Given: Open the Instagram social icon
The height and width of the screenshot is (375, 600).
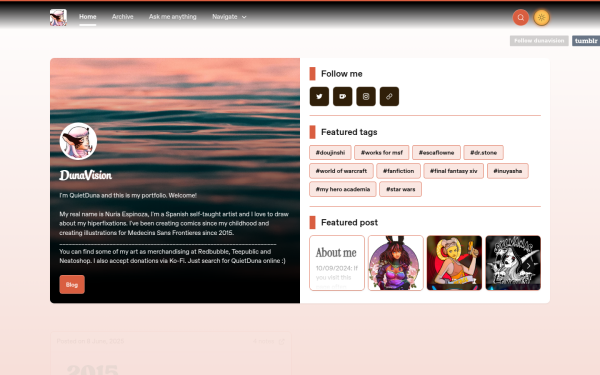Looking at the screenshot, I should [366, 96].
